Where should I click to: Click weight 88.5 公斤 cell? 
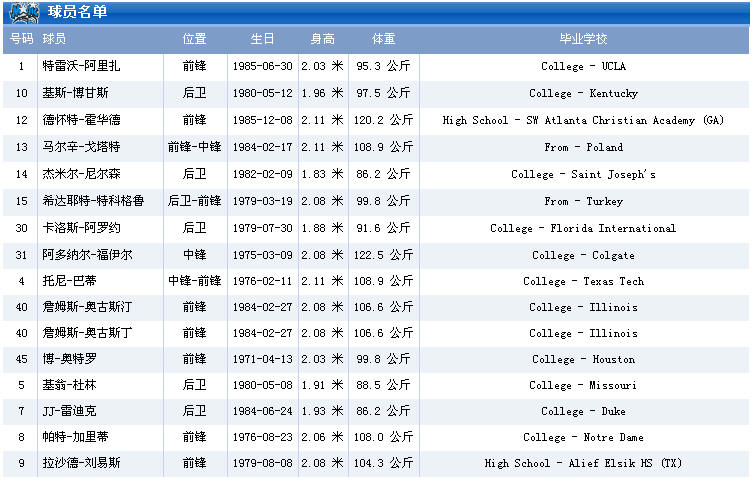(383, 385)
